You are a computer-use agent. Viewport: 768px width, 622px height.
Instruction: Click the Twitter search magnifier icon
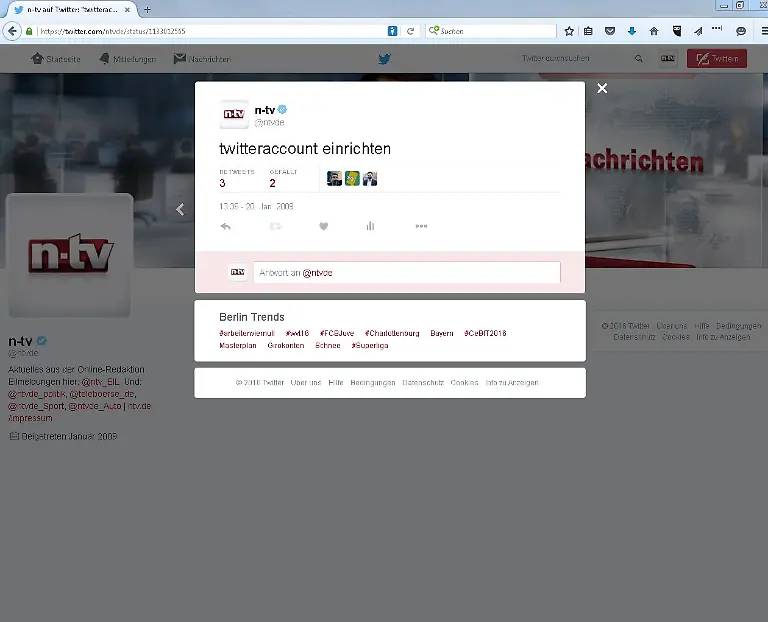pyautogui.click(x=639, y=59)
